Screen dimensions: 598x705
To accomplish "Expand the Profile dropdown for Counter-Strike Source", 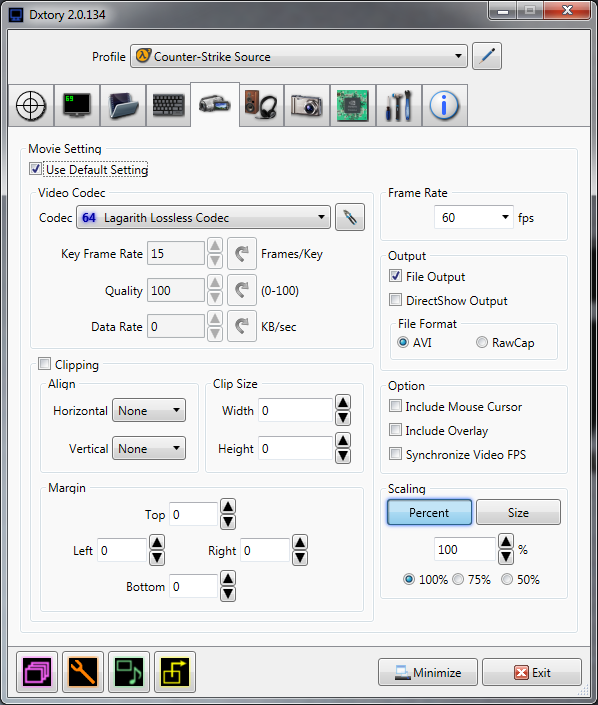I will [x=299, y=56].
